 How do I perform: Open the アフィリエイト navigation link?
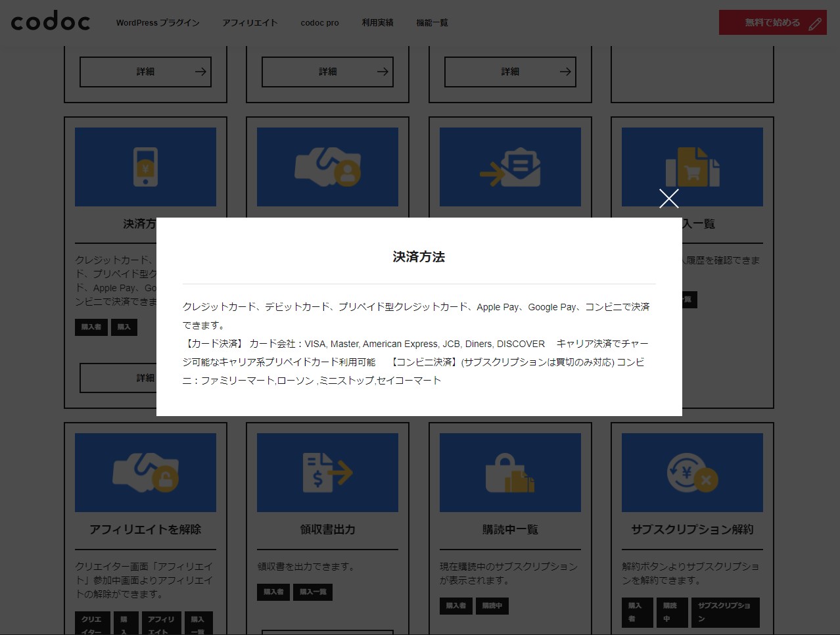pos(250,22)
